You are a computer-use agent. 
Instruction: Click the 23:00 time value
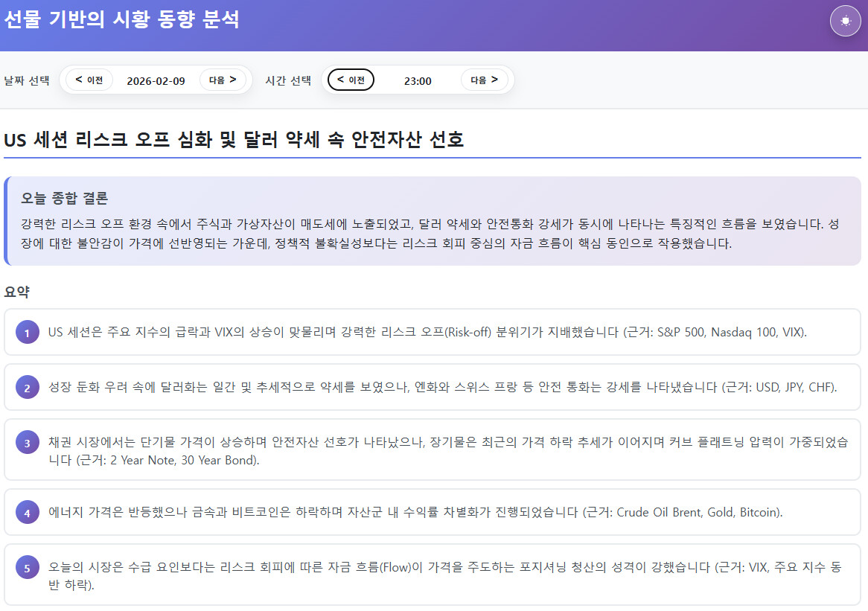click(x=418, y=80)
